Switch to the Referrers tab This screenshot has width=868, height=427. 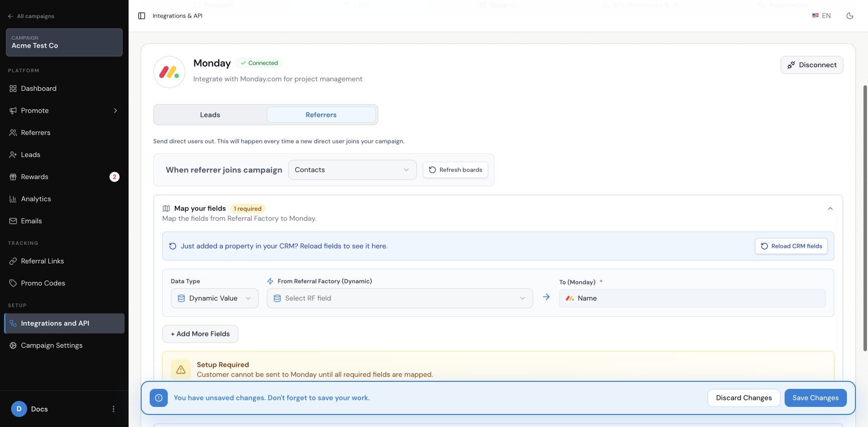click(321, 115)
